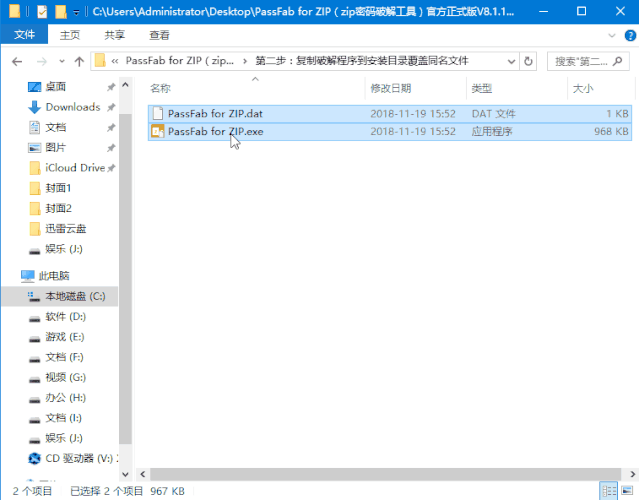
Task: Select the PassFab for ZIP.dat file
Action: (x=390, y=114)
